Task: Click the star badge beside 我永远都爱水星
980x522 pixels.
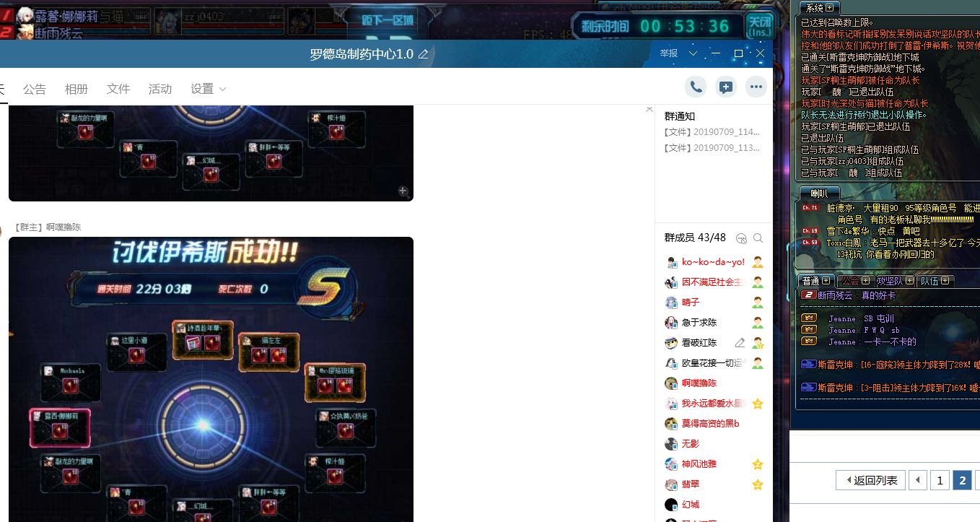Action: (x=758, y=404)
